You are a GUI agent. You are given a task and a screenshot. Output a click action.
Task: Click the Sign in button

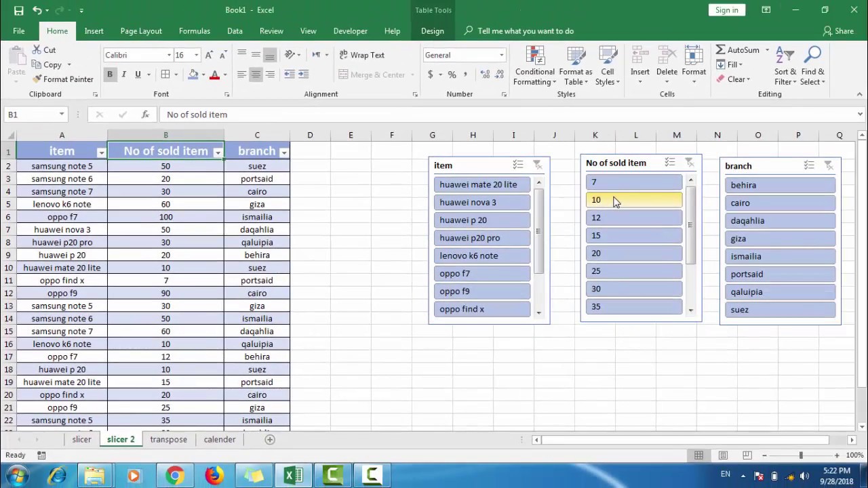point(726,10)
